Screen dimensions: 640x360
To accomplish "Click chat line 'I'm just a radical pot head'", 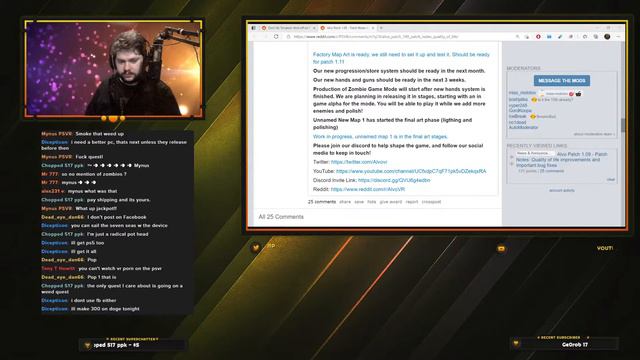I will pyautogui.click(x=118, y=234).
